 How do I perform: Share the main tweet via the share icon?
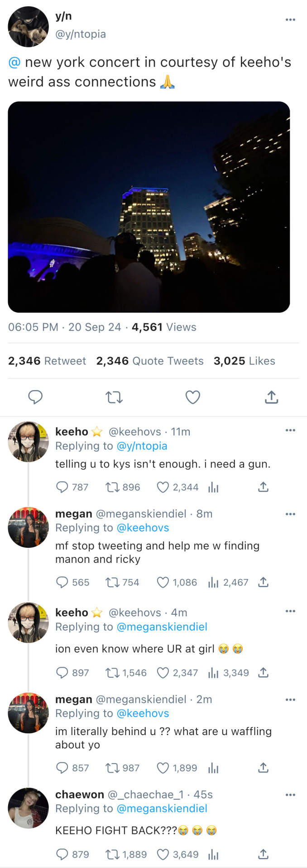click(271, 397)
